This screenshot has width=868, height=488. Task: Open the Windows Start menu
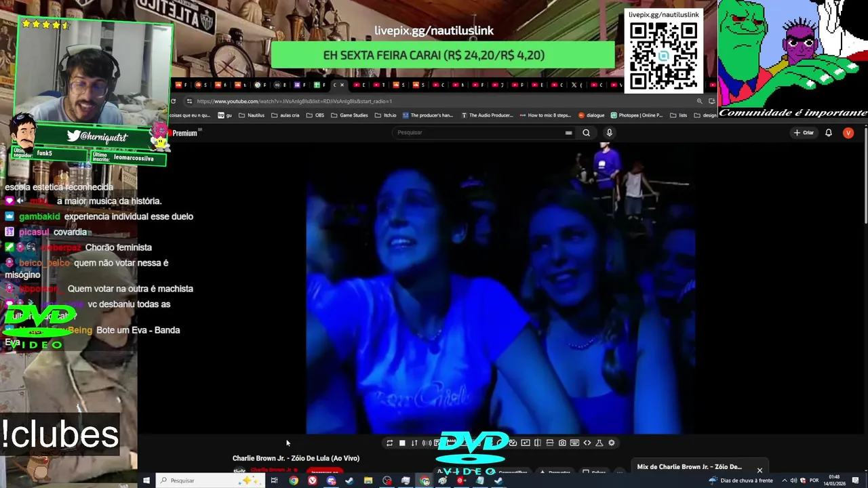pyautogui.click(x=146, y=481)
